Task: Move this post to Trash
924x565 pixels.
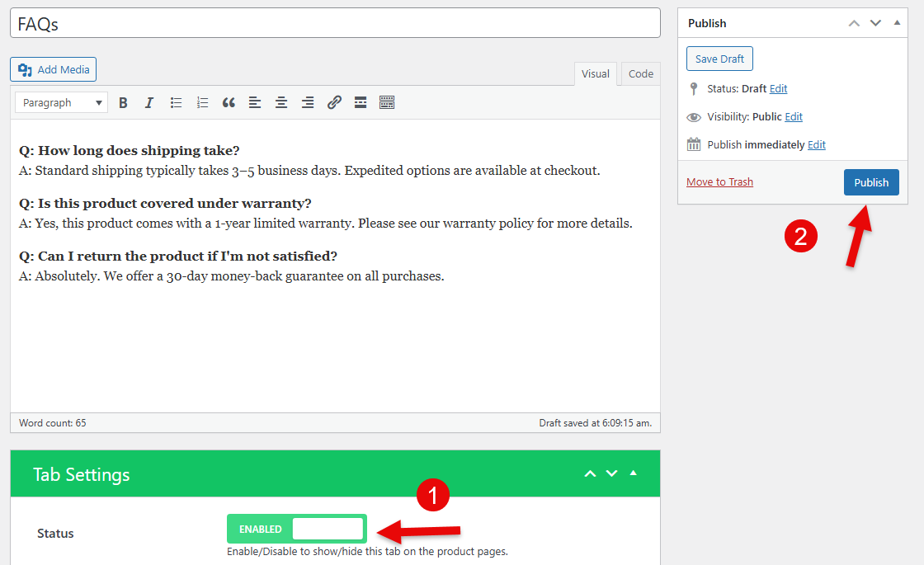Action: click(719, 182)
